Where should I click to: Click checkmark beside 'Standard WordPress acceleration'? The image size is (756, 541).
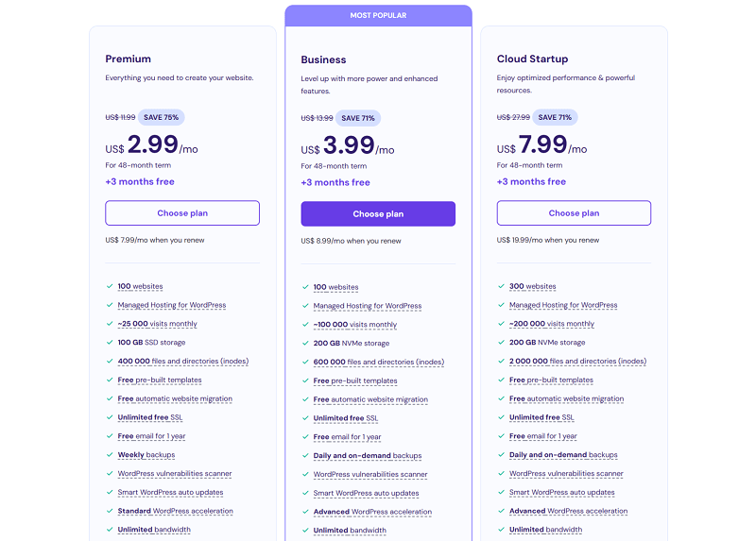coord(110,511)
